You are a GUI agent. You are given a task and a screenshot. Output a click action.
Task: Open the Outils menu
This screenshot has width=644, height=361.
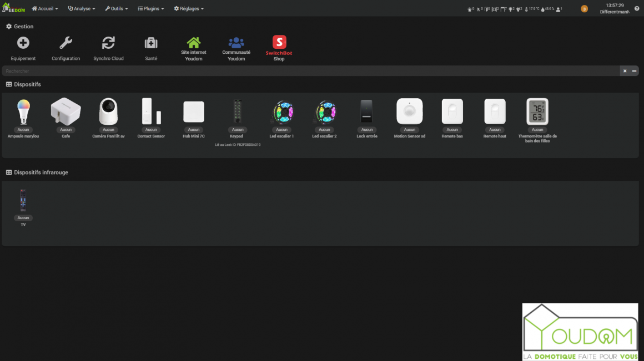(117, 9)
